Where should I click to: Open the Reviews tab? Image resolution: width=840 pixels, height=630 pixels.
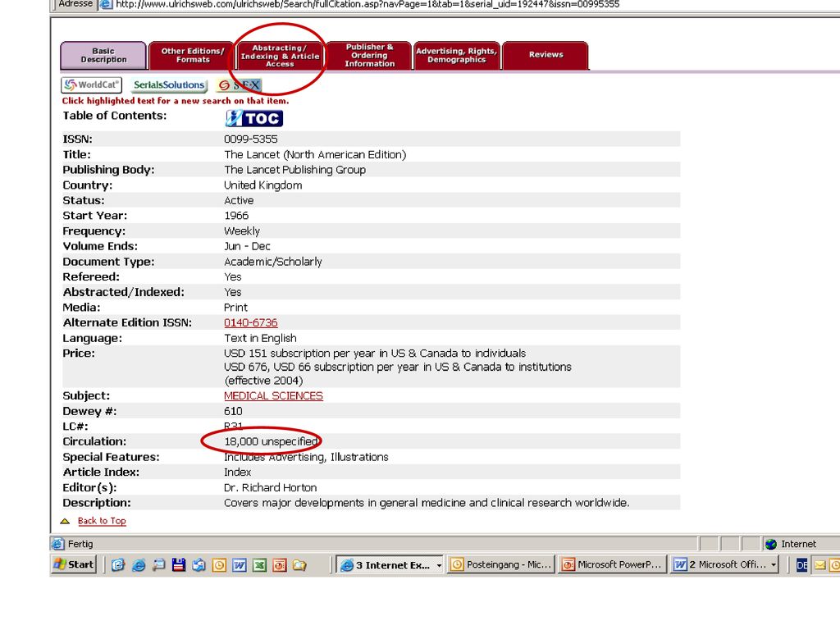pos(546,55)
